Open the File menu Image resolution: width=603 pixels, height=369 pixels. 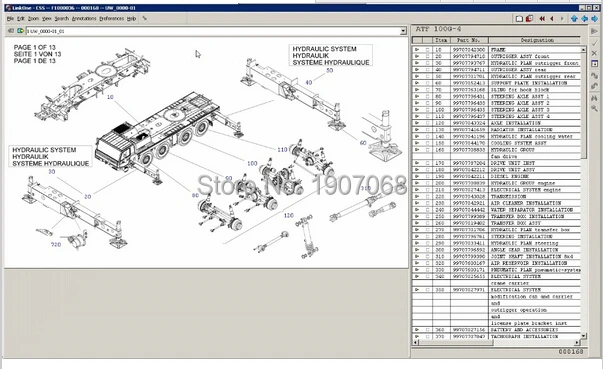(x=10, y=18)
